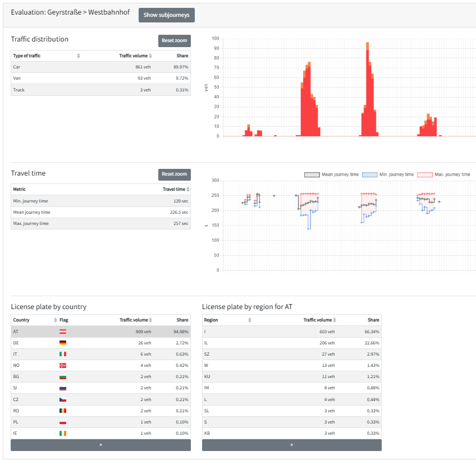Click the Czech flag in CZ row
Viewport: 476px width, 460px height.
point(63,399)
